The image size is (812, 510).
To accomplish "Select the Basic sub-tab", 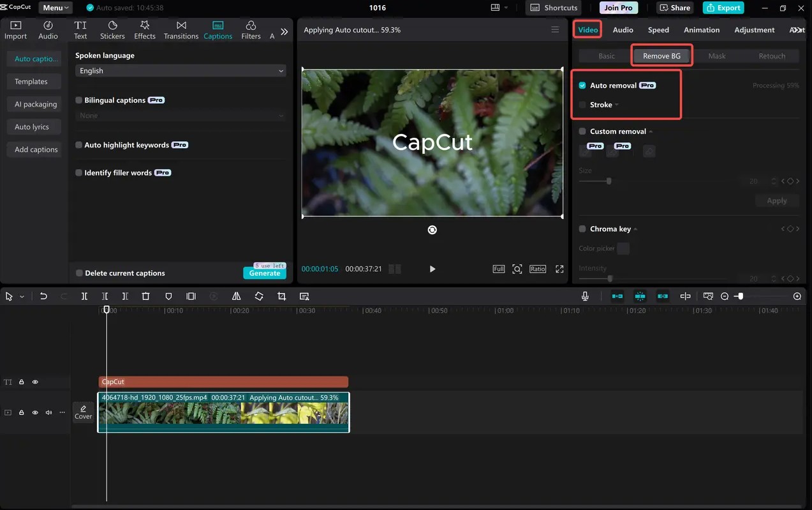I will click(607, 56).
